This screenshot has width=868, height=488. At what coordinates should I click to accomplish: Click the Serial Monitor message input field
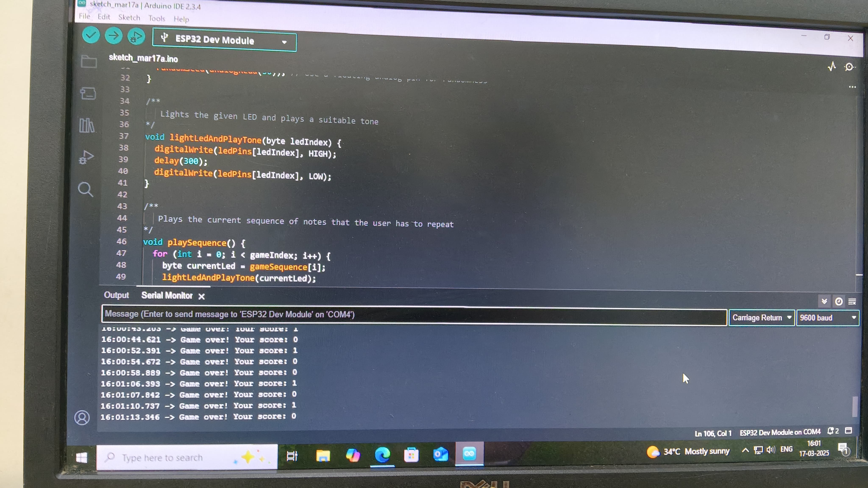[x=414, y=315]
